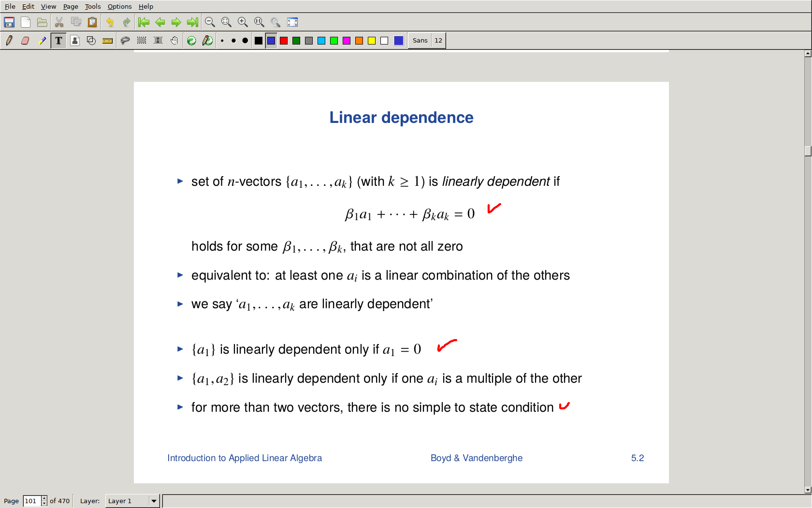Pick the red color swatch

(x=284, y=41)
